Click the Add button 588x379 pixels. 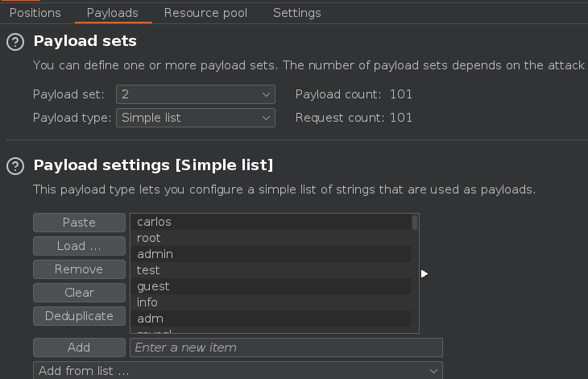[x=79, y=348]
